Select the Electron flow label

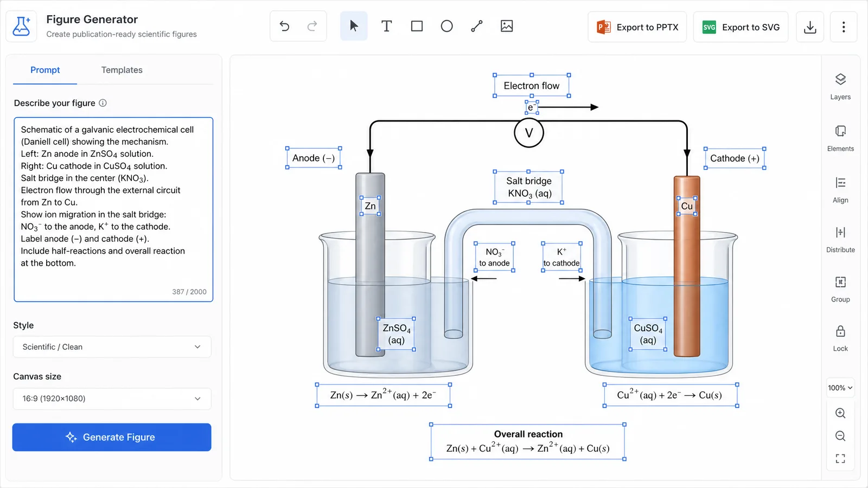532,86
